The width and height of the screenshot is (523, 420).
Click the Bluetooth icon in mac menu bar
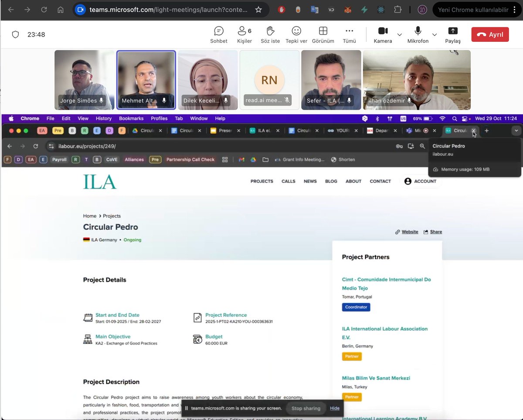point(377,119)
